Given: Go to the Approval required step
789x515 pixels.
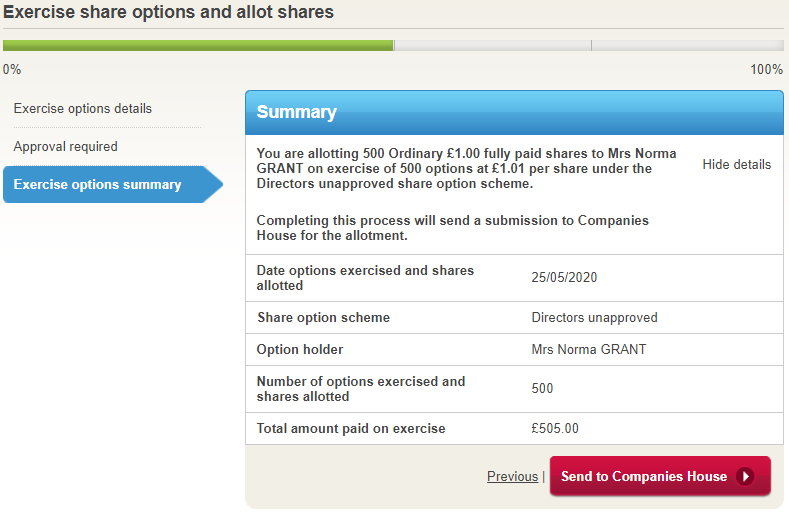Looking at the screenshot, I should 66,146.
